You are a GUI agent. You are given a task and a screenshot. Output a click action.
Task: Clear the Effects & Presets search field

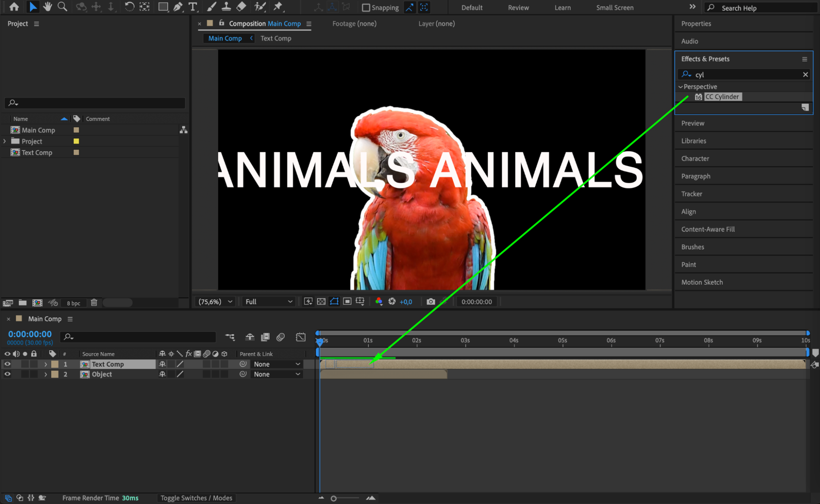805,75
